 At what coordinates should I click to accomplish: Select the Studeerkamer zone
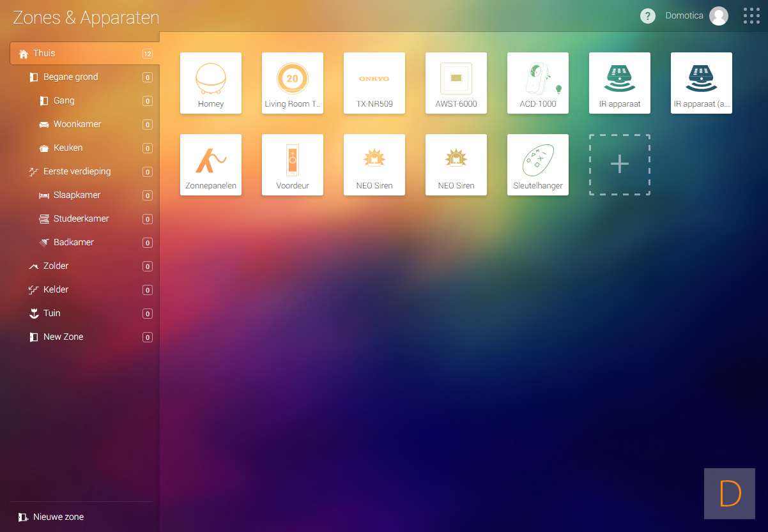84,218
